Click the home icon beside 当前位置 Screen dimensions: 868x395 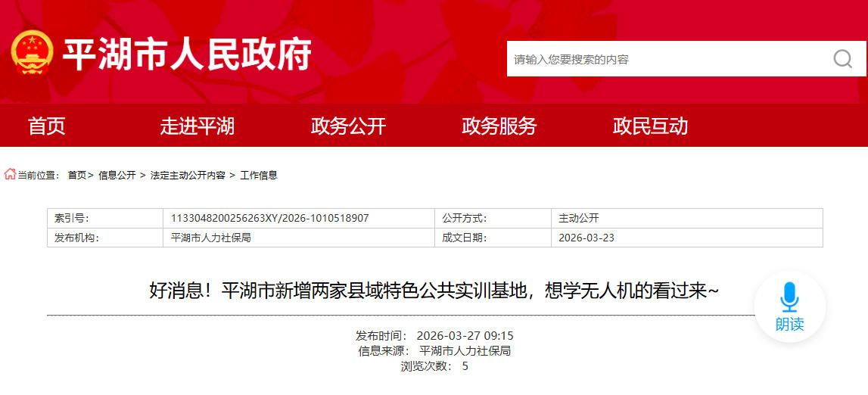[x=10, y=174]
